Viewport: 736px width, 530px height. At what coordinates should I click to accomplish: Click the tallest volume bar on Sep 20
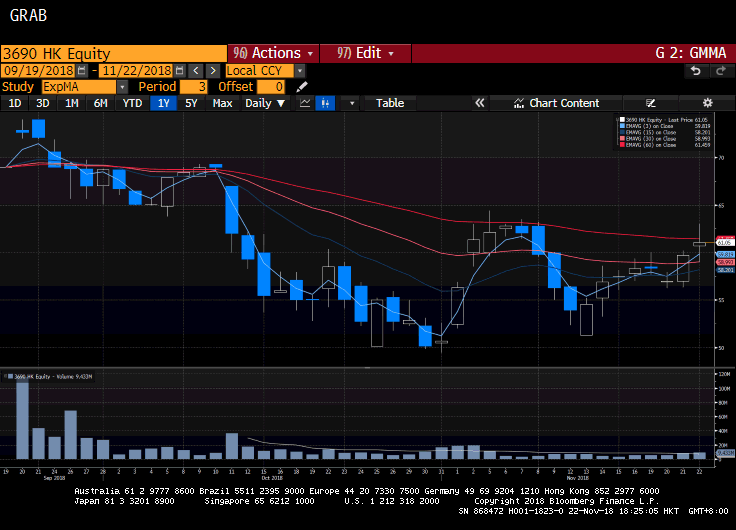(x=23, y=420)
